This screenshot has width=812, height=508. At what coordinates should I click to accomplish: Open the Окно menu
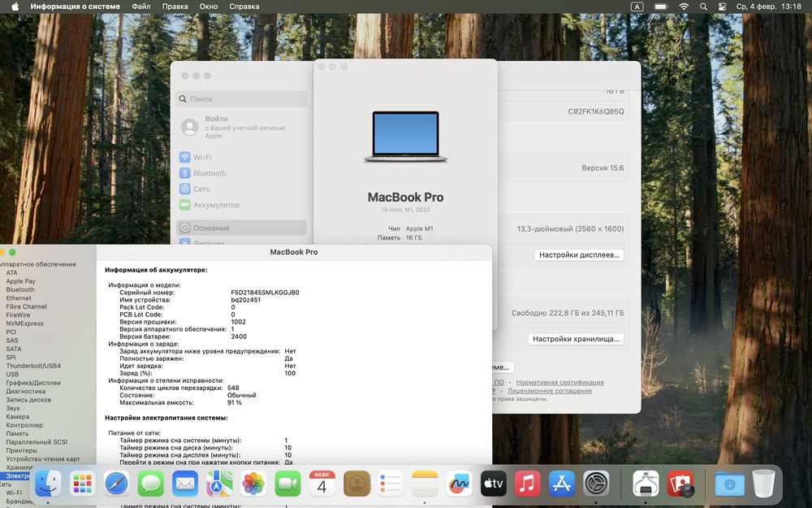(209, 7)
